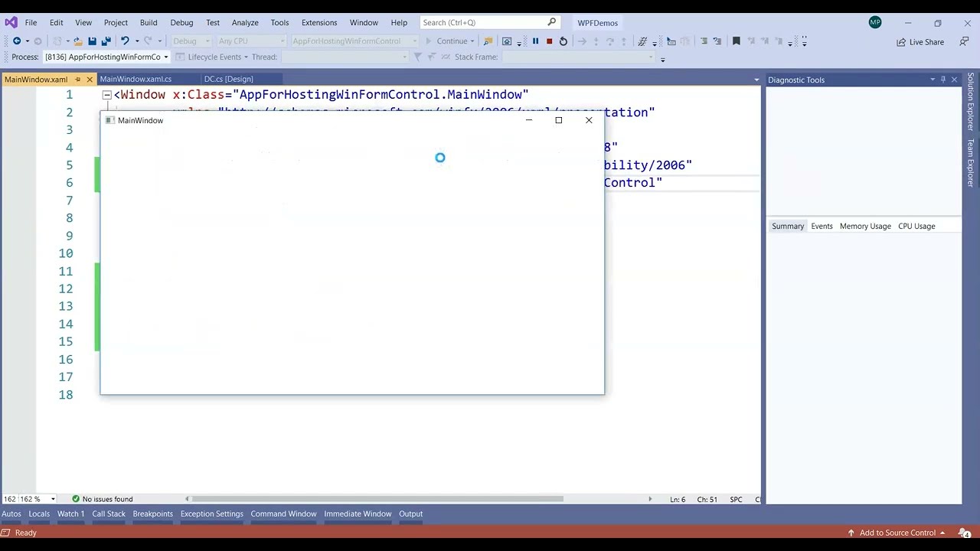Select the Events tab in Diagnostic Tools
The height and width of the screenshot is (551, 980).
pyautogui.click(x=822, y=227)
